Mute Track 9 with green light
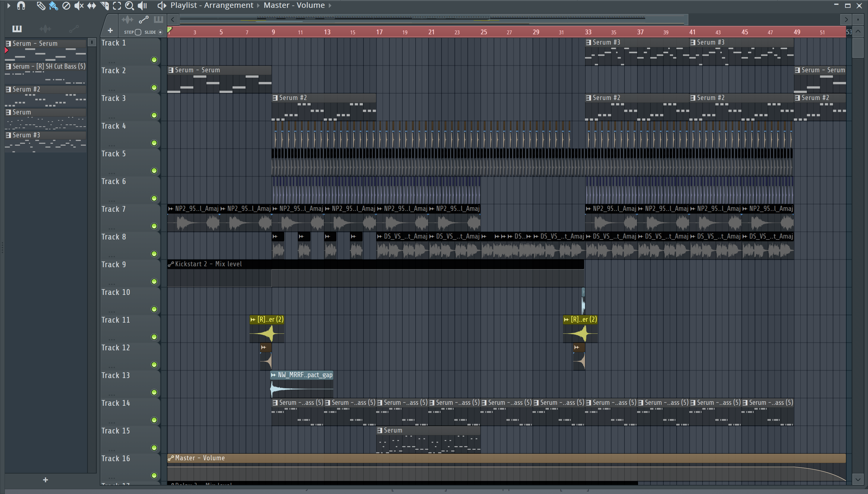The image size is (868, 494). [154, 282]
